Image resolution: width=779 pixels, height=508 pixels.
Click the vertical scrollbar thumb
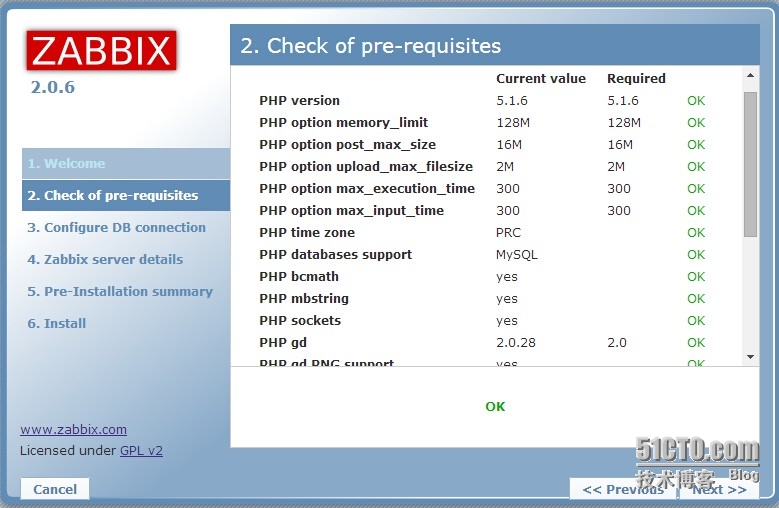(750, 164)
